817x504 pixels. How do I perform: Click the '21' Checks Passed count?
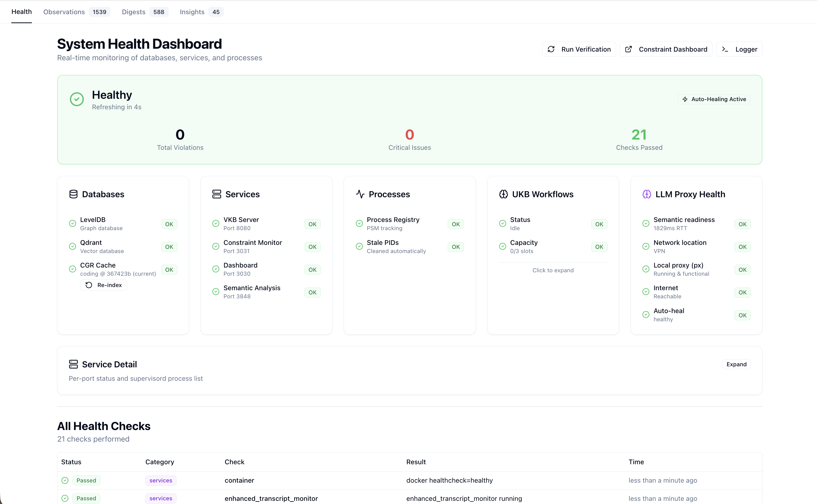point(639,135)
